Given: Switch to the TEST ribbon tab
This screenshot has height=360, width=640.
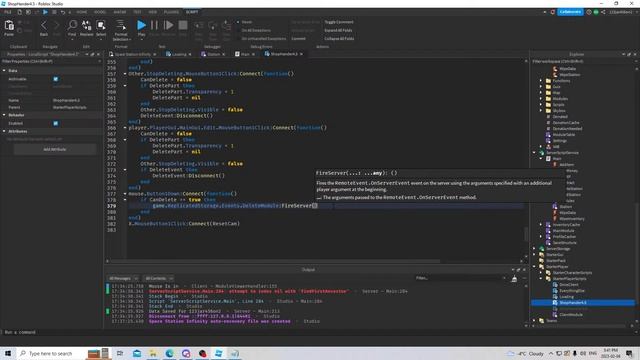Looking at the screenshot, I should [138, 12].
